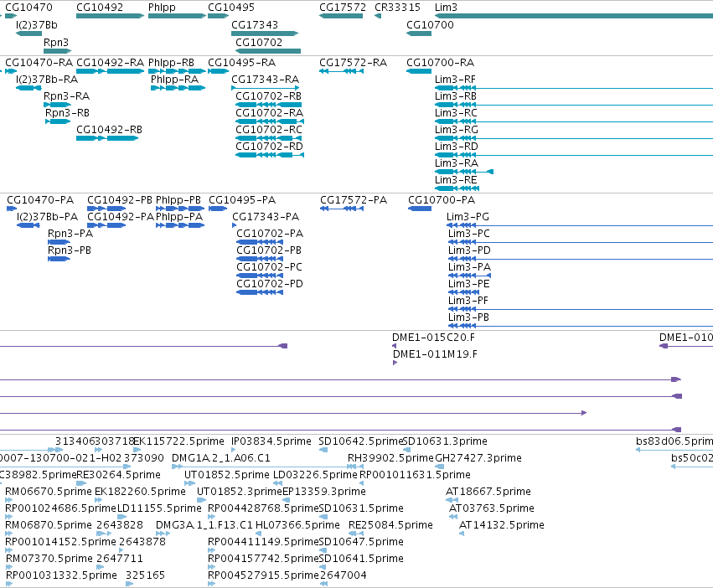This screenshot has width=713, height=588.
Task: Select the CG10702-RB transcript label
Action: (268, 96)
